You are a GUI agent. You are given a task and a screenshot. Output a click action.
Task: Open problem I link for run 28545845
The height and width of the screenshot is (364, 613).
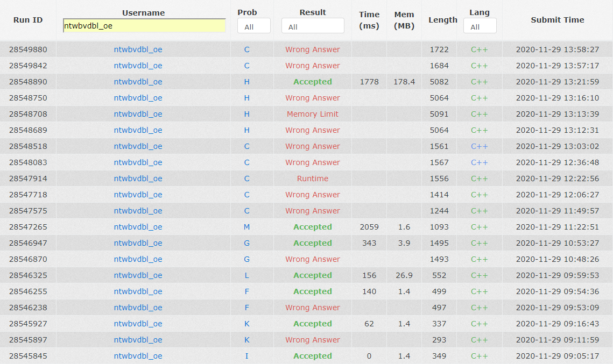[246, 356]
